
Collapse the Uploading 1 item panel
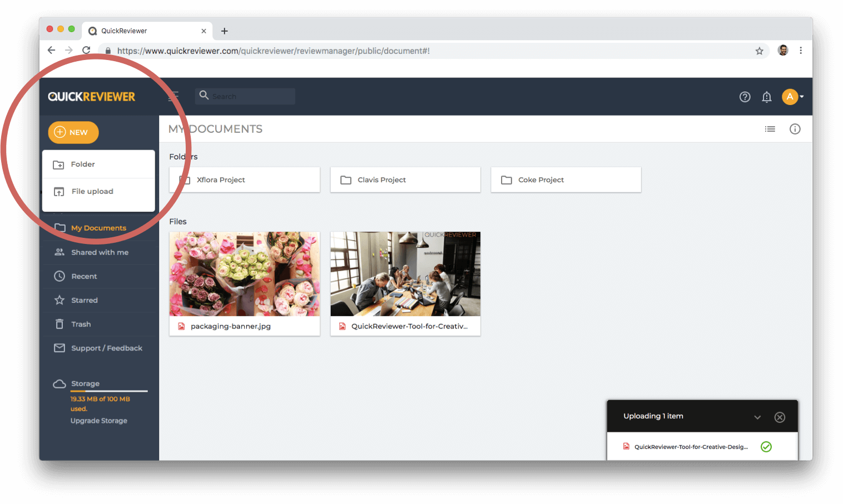coord(757,417)
